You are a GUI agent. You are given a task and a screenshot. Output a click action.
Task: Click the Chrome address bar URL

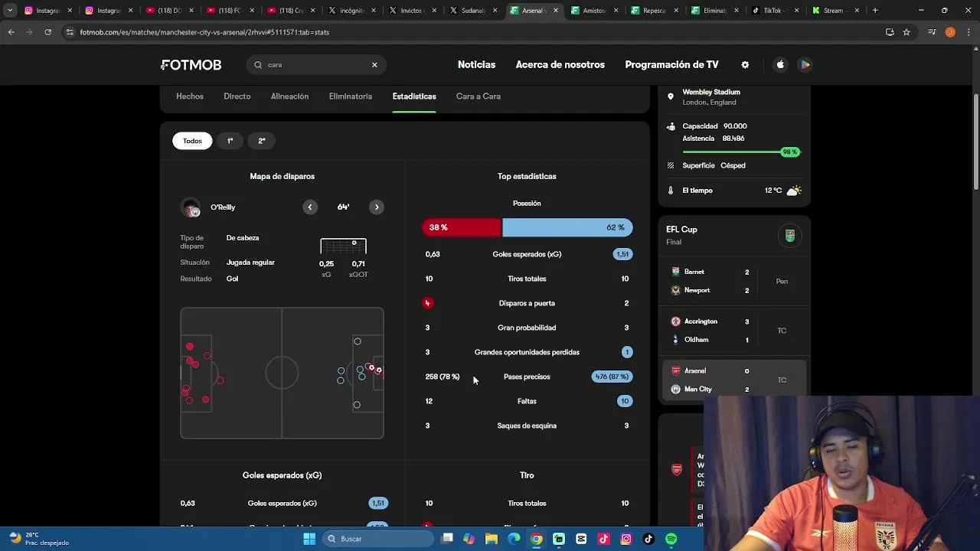point(204,32)
